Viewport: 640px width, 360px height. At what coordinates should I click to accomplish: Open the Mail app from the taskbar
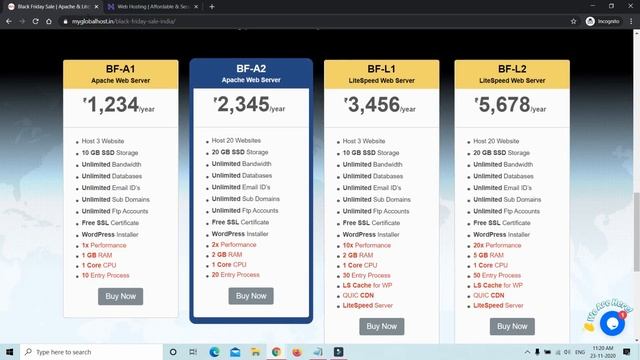(235, 352)
